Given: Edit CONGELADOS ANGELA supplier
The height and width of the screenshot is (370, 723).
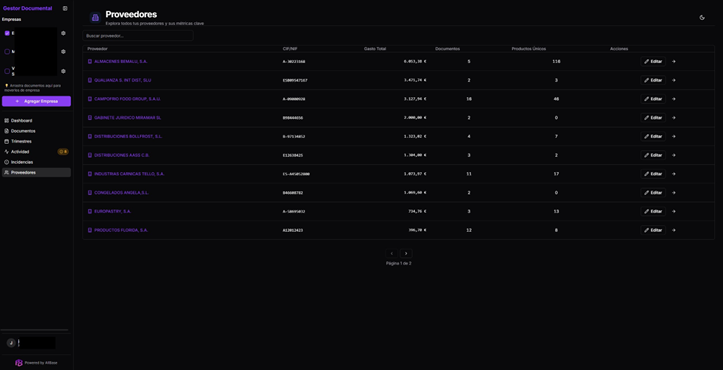Looking at the screenshot, I should click(x=653, y=192).
